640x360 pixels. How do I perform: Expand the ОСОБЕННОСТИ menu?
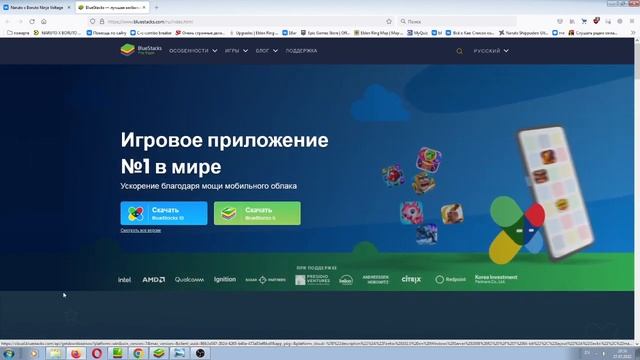click(193, 51)
